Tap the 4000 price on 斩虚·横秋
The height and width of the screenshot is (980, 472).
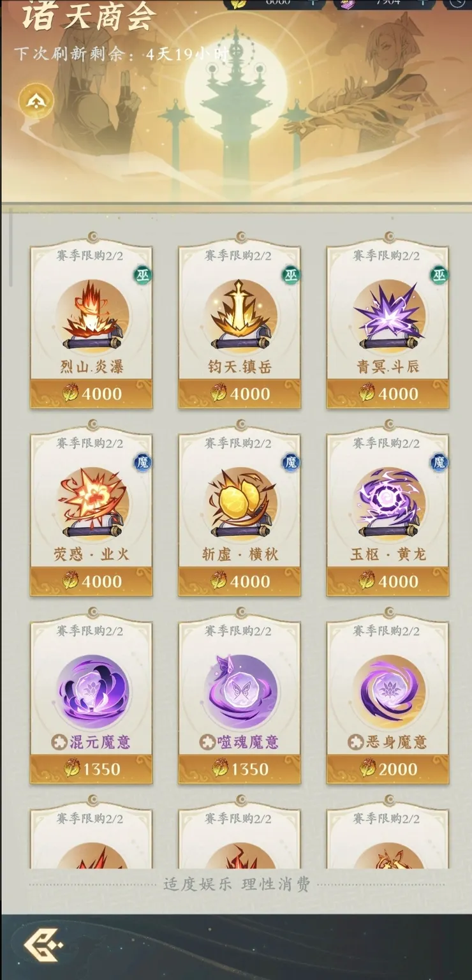240,581
